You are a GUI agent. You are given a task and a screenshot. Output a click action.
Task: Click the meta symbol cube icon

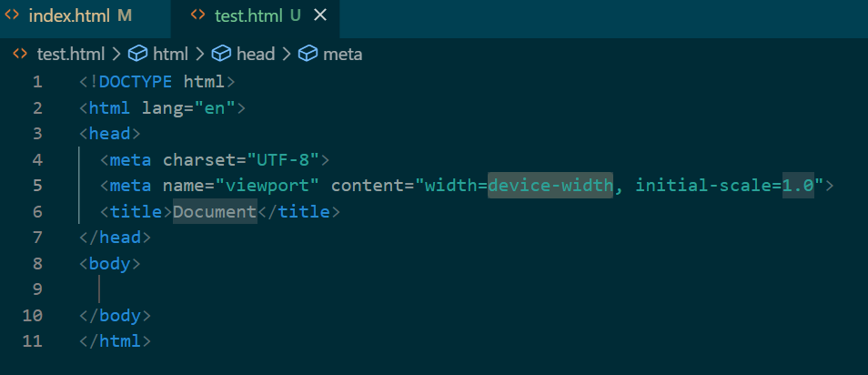(x=308, y=54)
